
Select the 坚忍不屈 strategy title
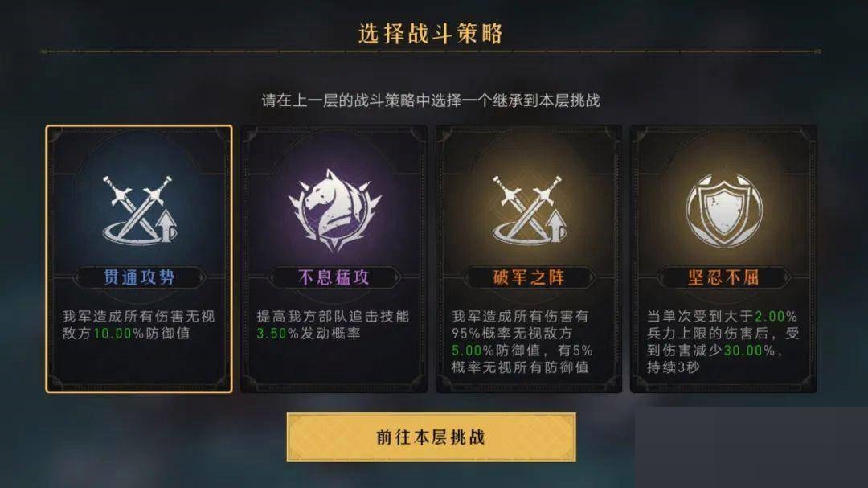coord(723,277)
